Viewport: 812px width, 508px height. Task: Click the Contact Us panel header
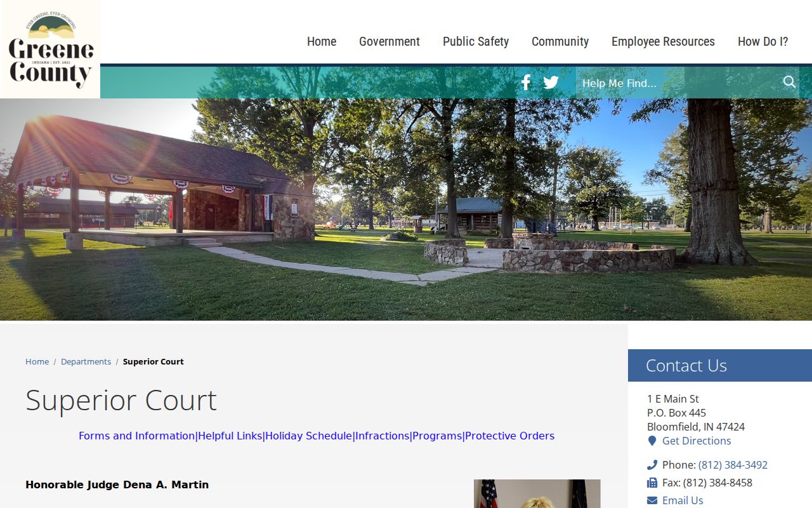720,365
